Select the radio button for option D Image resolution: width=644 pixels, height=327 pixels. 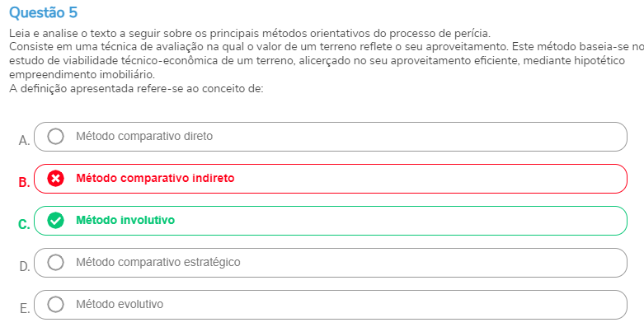(x=55, y=262)
